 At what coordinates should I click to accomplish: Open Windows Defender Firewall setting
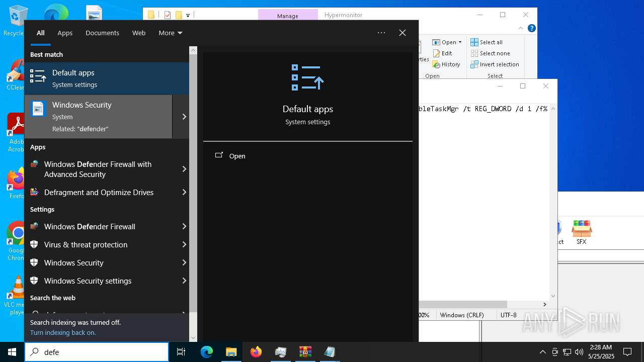101,226
